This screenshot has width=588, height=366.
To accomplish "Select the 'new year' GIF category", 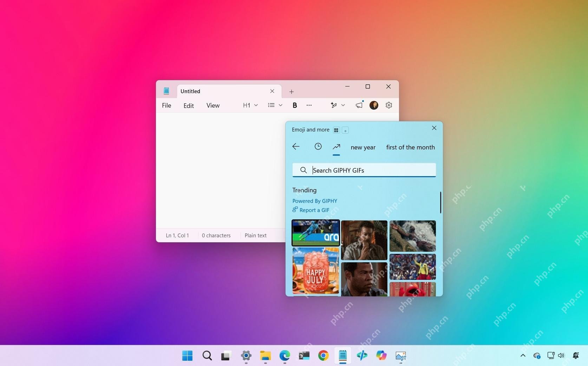I will (363, 147).
